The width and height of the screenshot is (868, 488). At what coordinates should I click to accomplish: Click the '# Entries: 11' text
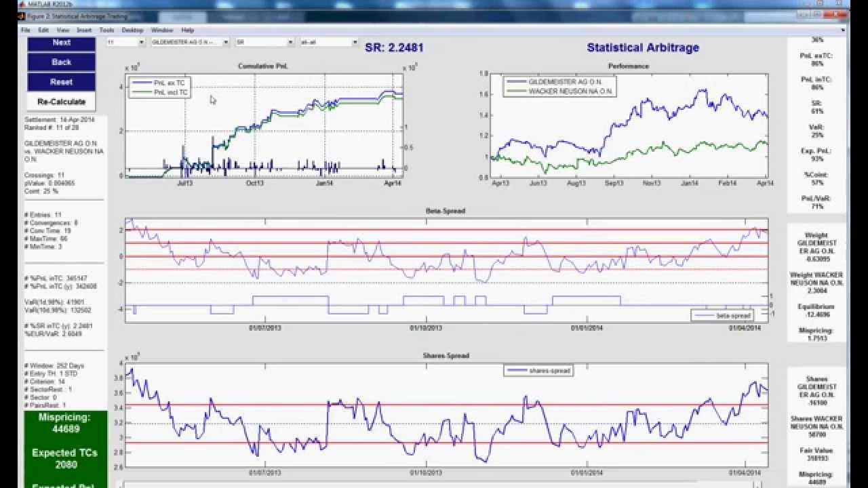point(43,215)
